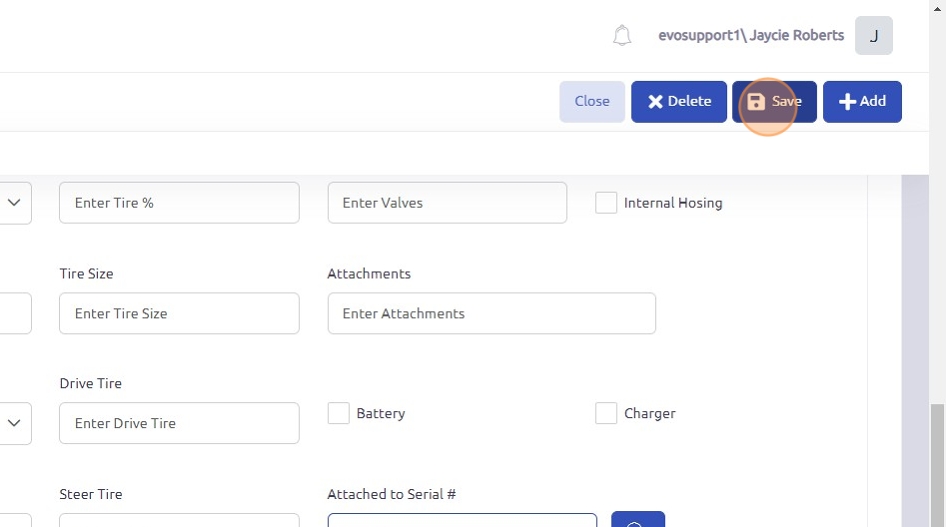Click the J user avatar
Viewport: 946px width, 527px height.
coord(873,36)
